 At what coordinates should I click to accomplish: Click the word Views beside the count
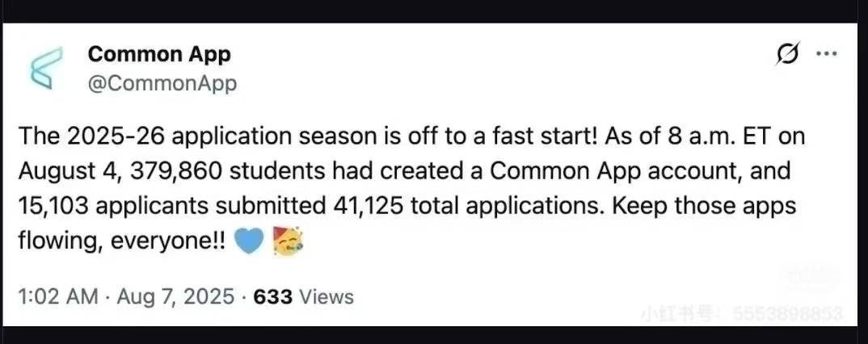coord(327,297)
